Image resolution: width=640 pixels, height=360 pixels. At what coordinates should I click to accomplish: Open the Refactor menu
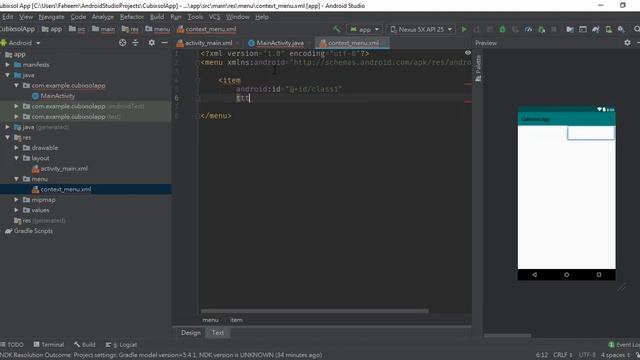132,17
